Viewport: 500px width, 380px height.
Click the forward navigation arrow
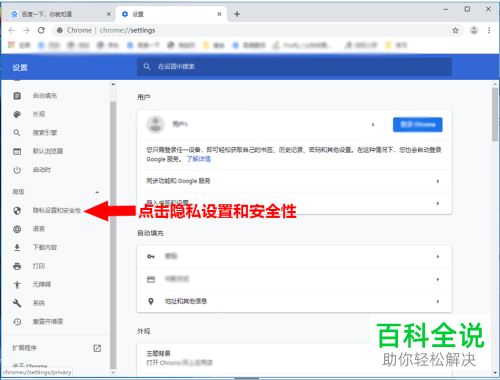tap(26, 30)
